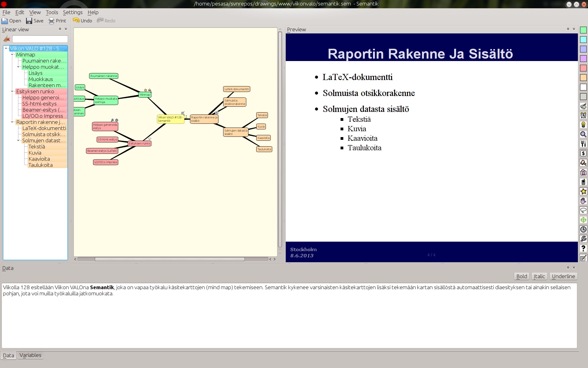Open the View menu

pos(35,12)
